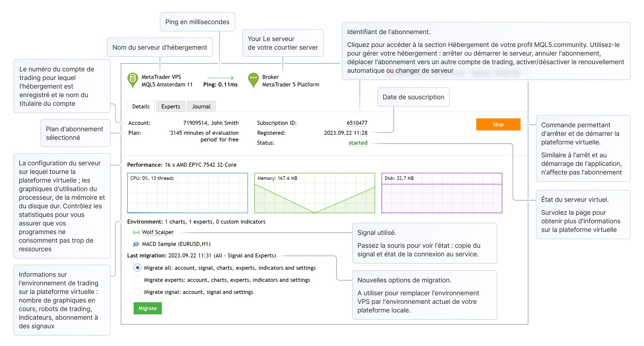Viewport: 644px width, 346px height.
Task: Switch to the Experts tab
Action: tap(170, 106)
